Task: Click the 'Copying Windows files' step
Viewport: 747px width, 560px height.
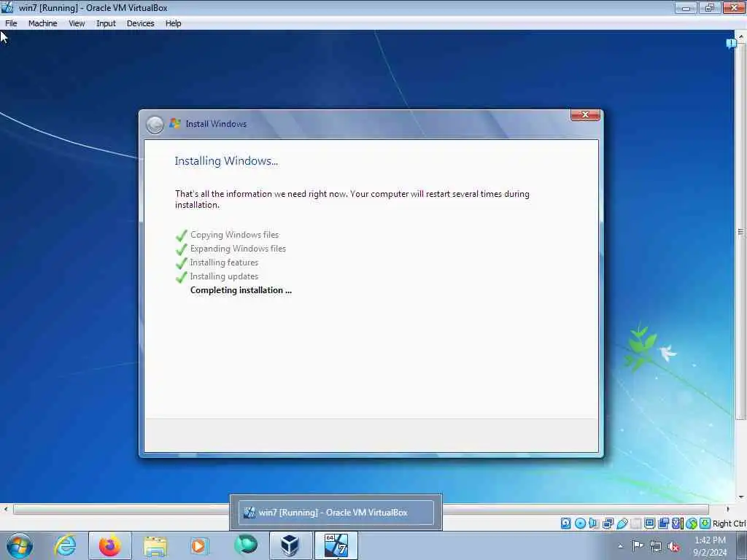Action: pos(234,235)
